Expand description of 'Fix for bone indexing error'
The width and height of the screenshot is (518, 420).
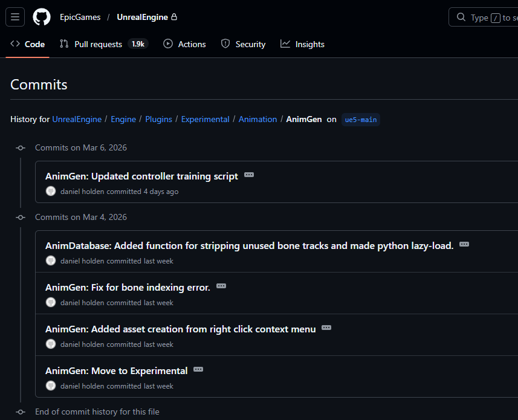221,286
